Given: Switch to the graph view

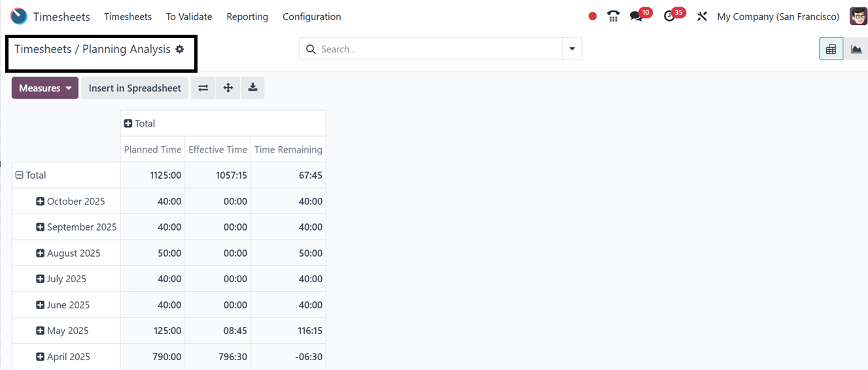Looking at the screenshot, I should (x=856, y=49).
